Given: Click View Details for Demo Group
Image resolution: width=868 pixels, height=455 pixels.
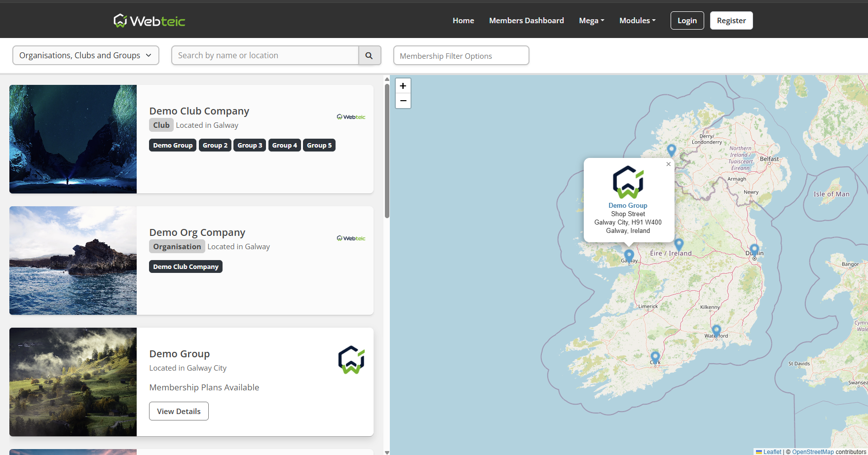Looking at the screenshot, I should (x=179, y=411).
